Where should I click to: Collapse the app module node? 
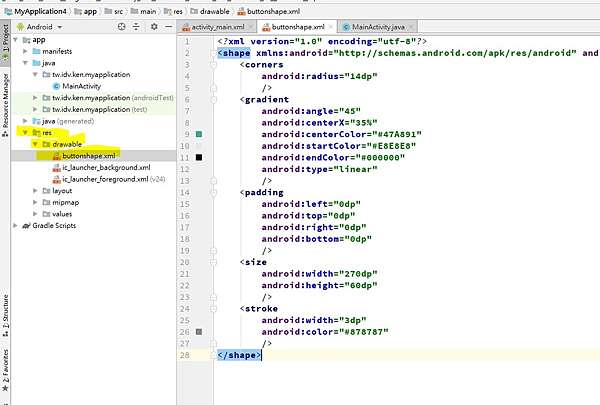point(15,40)
